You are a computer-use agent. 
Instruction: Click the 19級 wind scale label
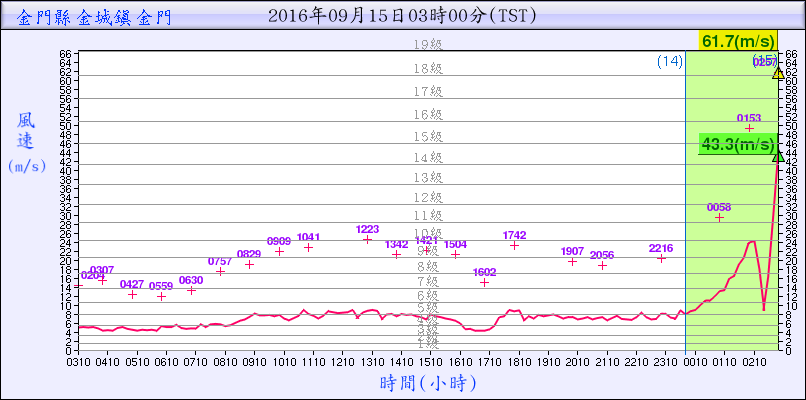click(428, 45)
